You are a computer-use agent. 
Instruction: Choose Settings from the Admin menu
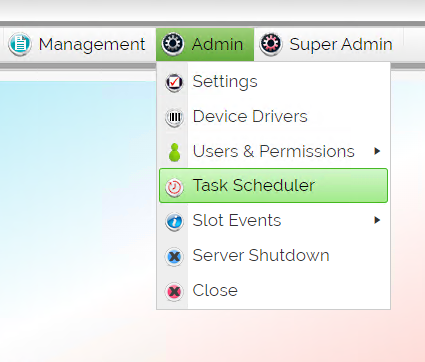(273, 82)
